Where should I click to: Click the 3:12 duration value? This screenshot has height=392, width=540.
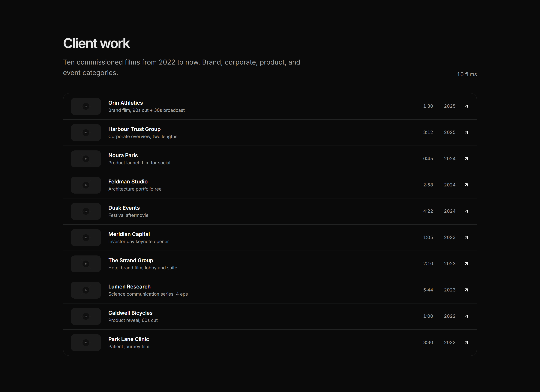tap(428, 132)
